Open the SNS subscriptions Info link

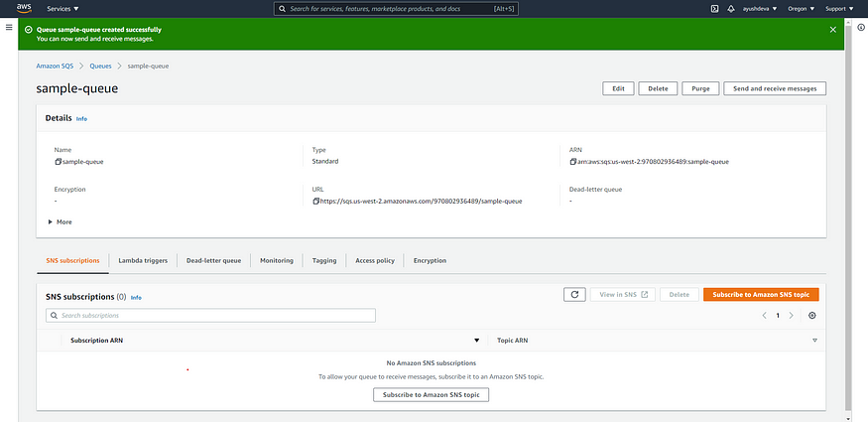pyautogui.click(x=136, y=298)
